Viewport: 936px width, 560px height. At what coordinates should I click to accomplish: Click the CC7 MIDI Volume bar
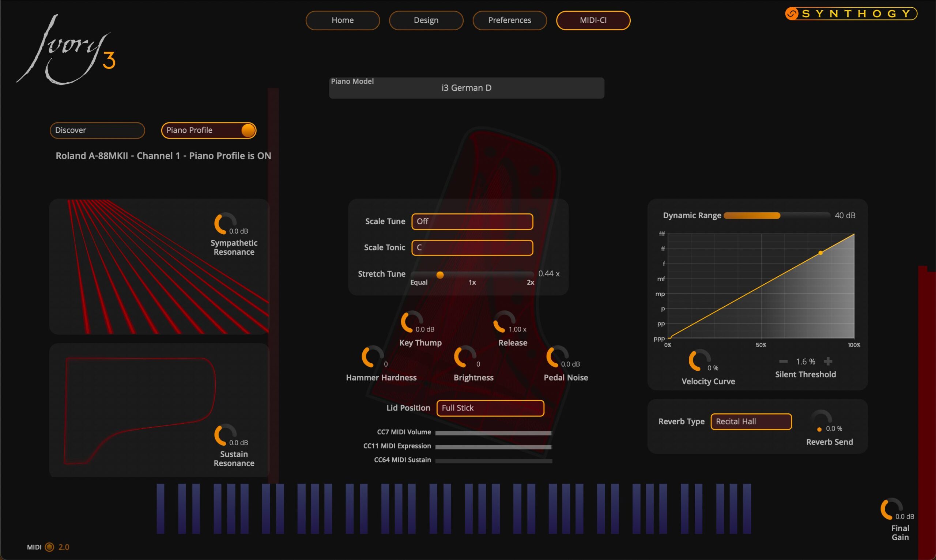[494, 433]
